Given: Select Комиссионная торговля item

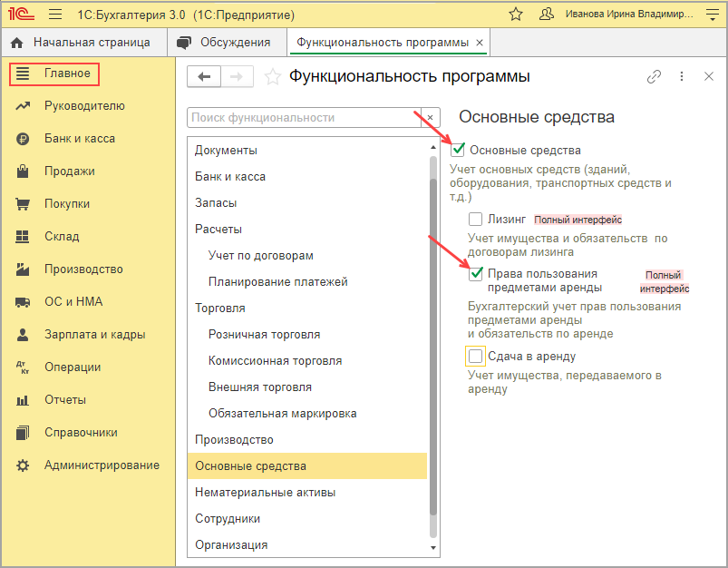Looking at the screenshot, I should point(307,361).
